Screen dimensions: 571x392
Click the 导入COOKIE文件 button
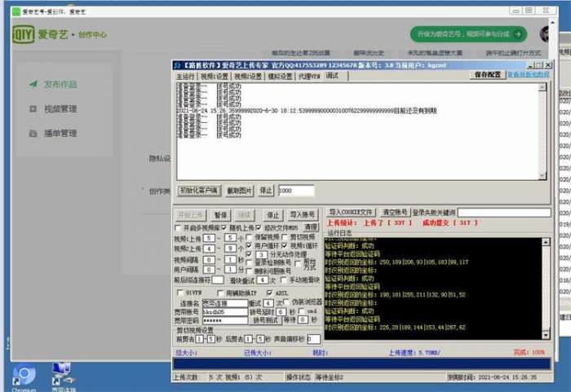click(x=351, y=212)
